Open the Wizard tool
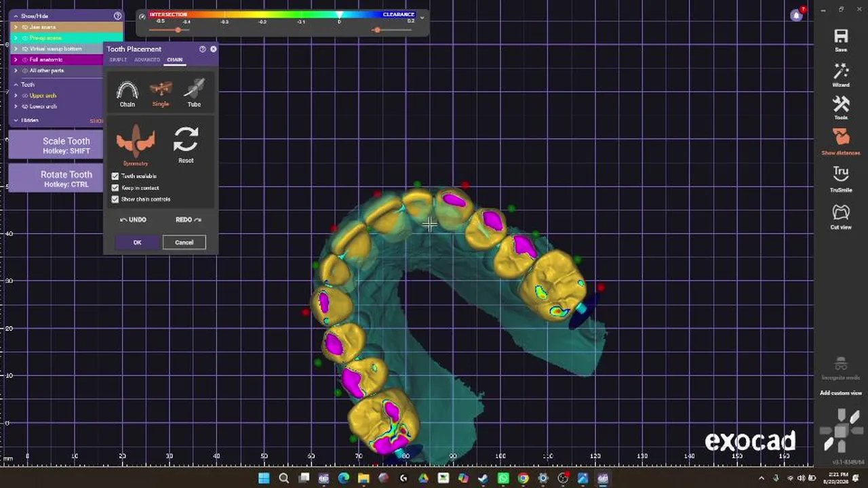Screen dimensions: 868x488 [x=841, y=72]
